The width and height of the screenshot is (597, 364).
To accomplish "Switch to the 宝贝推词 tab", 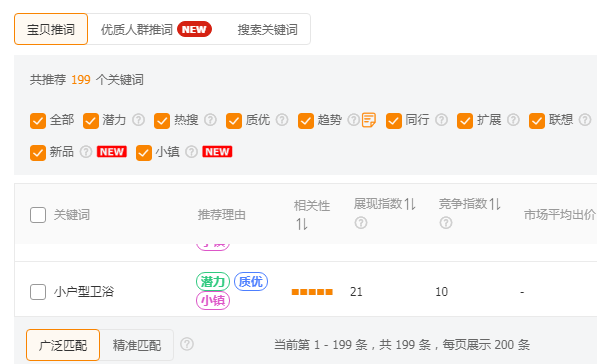I will coord(51,29).
